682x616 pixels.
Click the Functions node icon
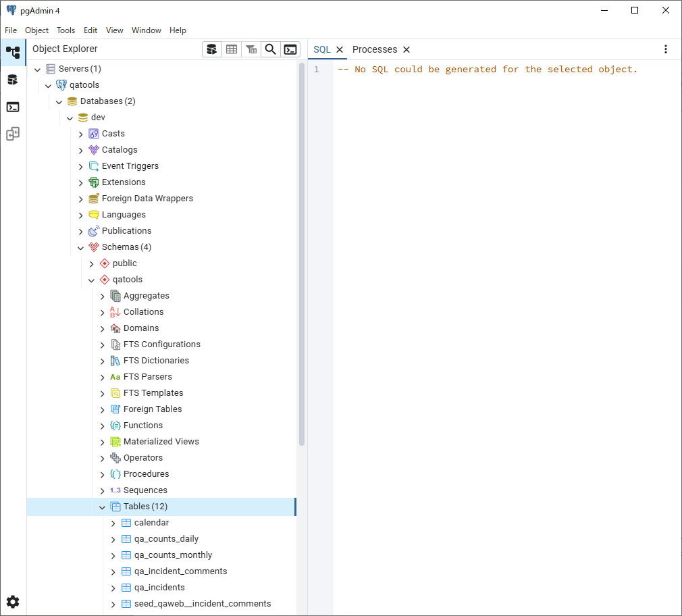click(115, 426)
